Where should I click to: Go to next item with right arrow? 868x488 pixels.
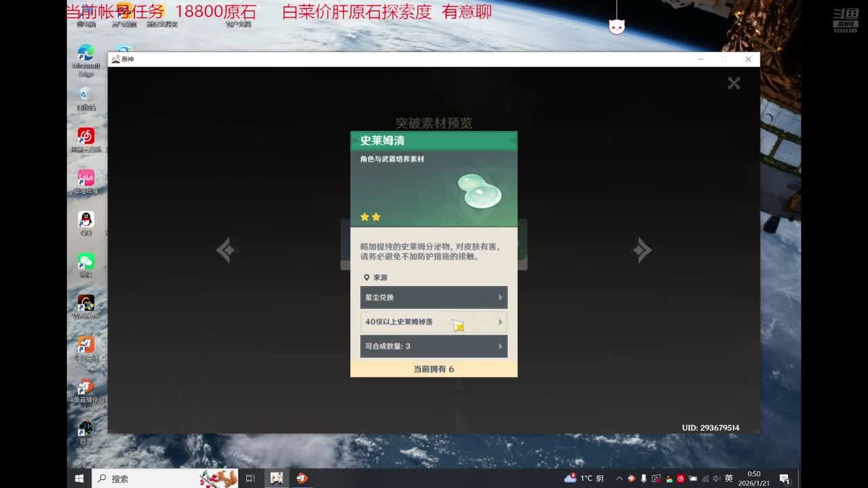[642, 250]
